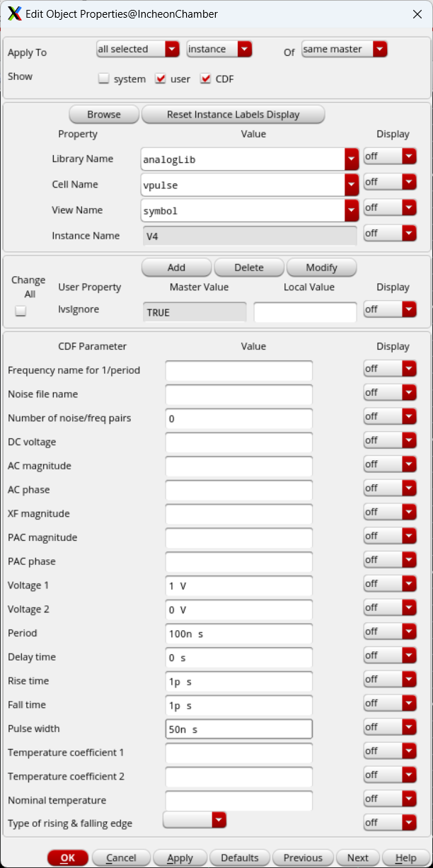Open the 'all selected' Apply To dropdown
This screenshot has height=868, width=433.
138,49
